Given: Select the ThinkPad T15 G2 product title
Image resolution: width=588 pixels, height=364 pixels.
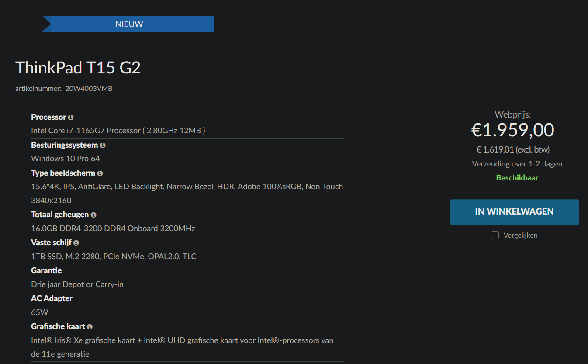Looking at the screenshot, I should pyautogui.click(x=78, y=68).
